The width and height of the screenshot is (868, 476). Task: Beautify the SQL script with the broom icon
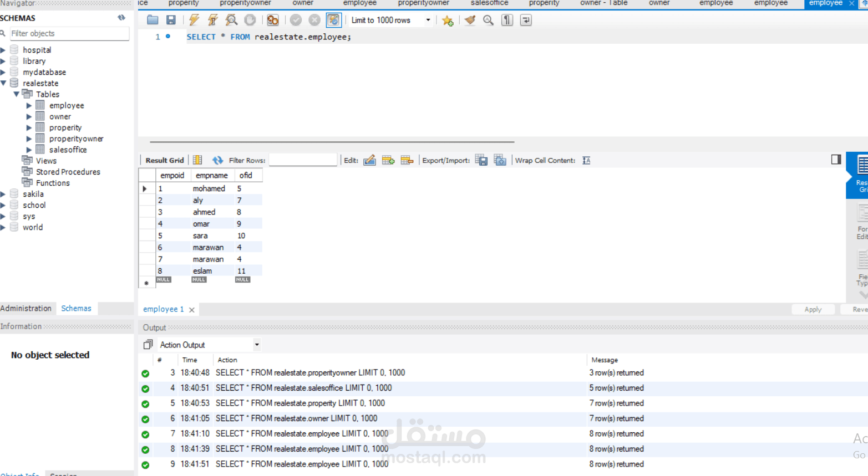coord(470,20)
